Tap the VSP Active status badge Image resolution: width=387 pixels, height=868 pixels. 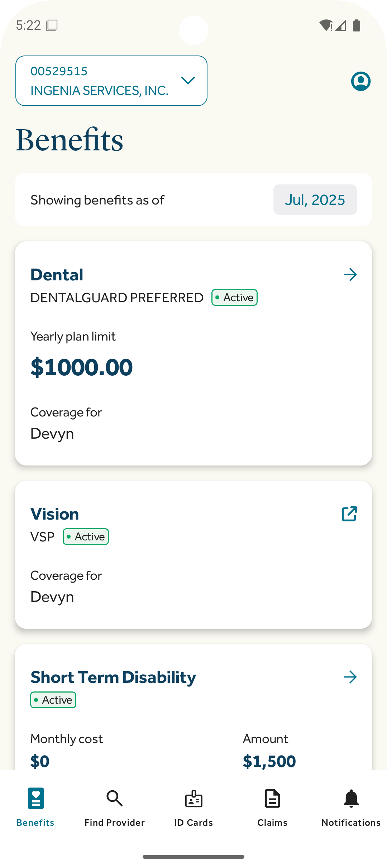(x=86, y=537)
